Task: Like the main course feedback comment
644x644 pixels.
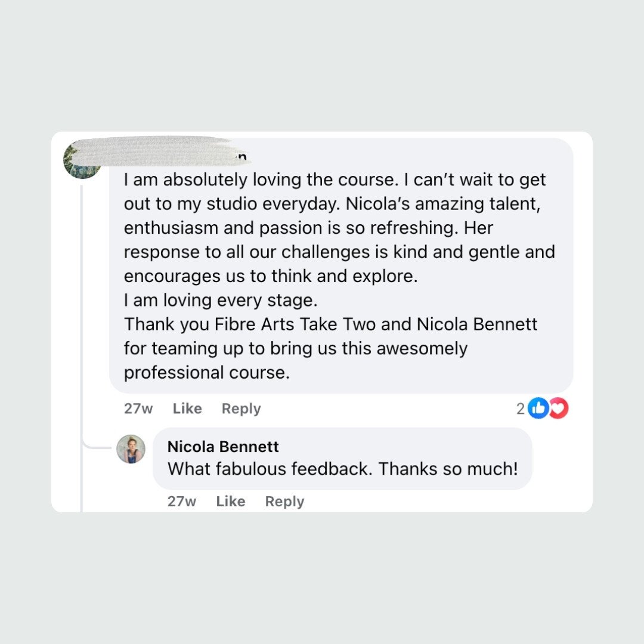Action: pos(187,408)
